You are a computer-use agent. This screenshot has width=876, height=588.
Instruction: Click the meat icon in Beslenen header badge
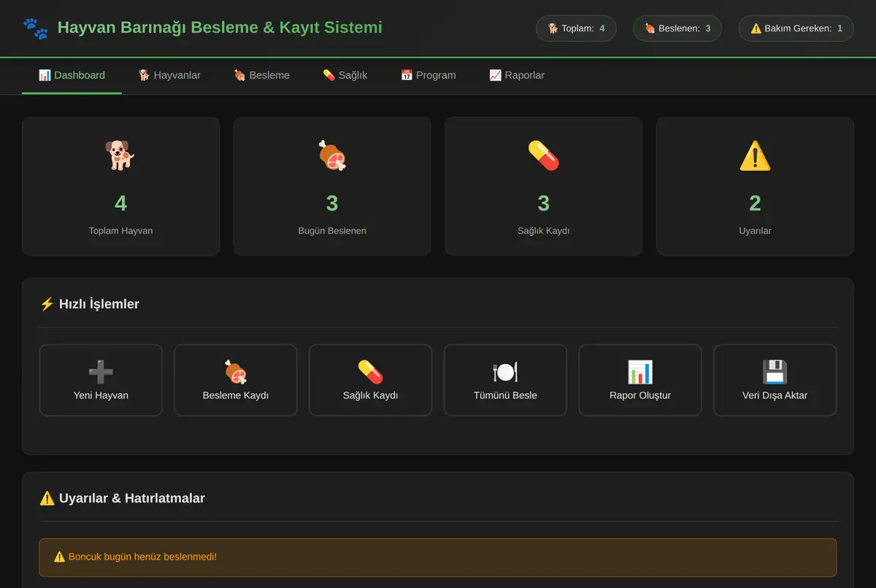coord(650,28)
